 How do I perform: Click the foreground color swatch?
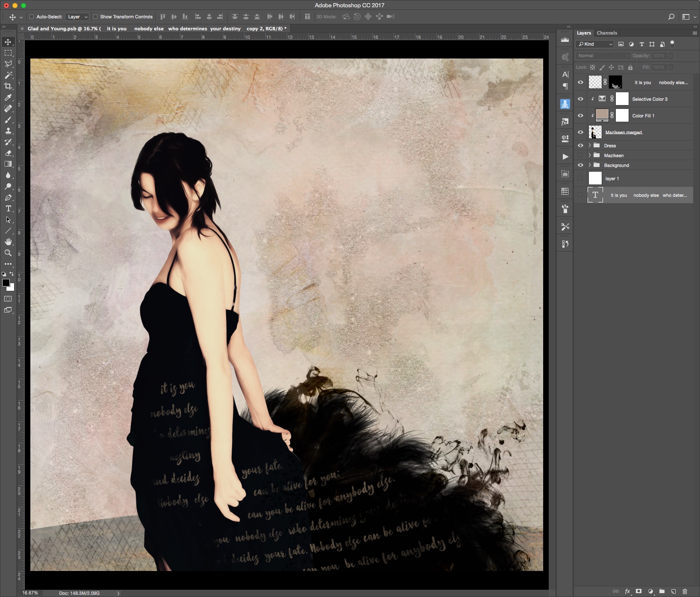[x=6, y=283]
